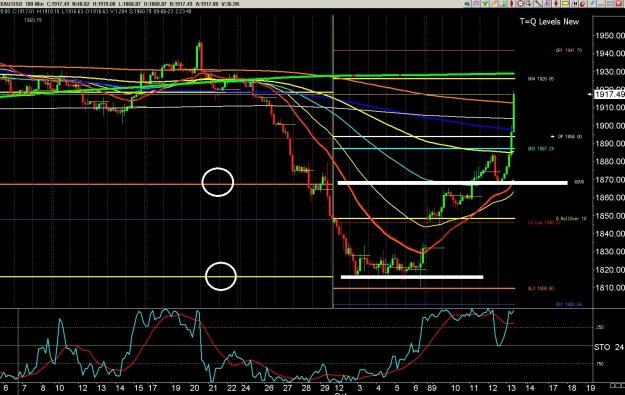Click the green cross-shaped toolbar icon

485,4
